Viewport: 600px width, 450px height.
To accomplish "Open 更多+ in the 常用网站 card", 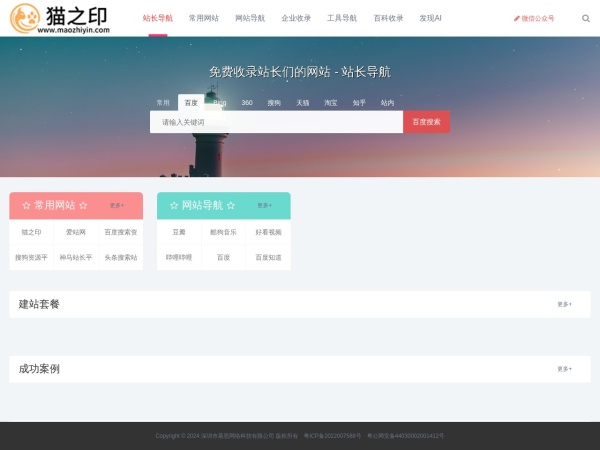I will pos(117,205).
